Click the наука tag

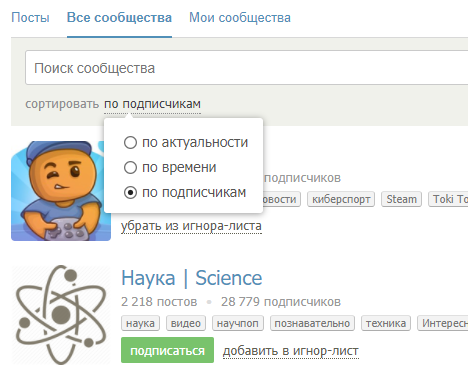coord(140,323)
